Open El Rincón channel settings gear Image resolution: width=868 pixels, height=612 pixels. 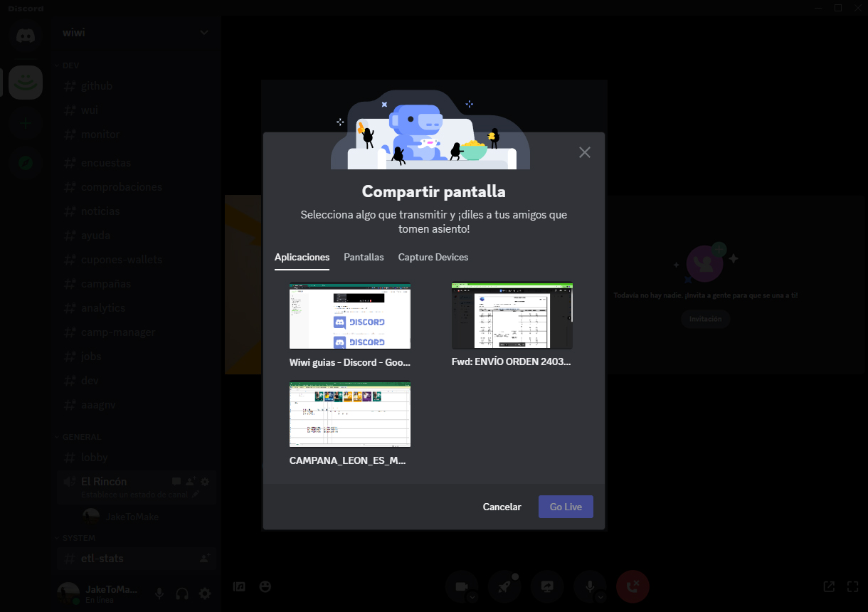pos(205,482)
